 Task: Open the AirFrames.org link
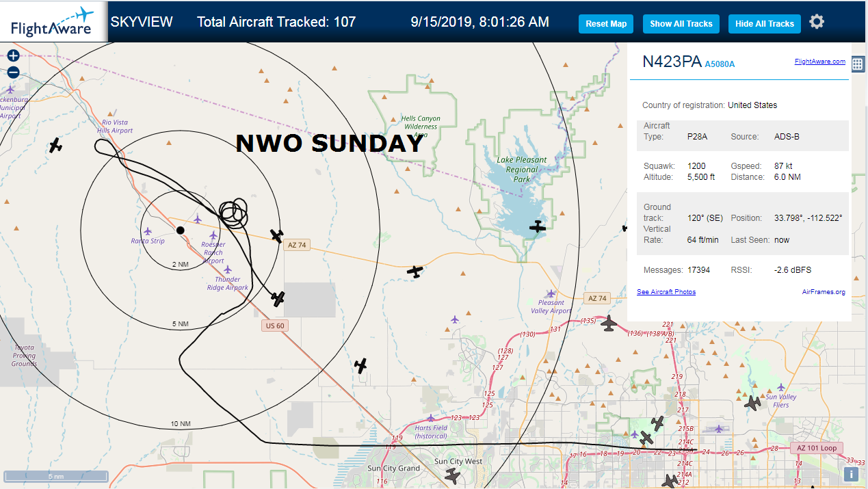click(824, 292)
